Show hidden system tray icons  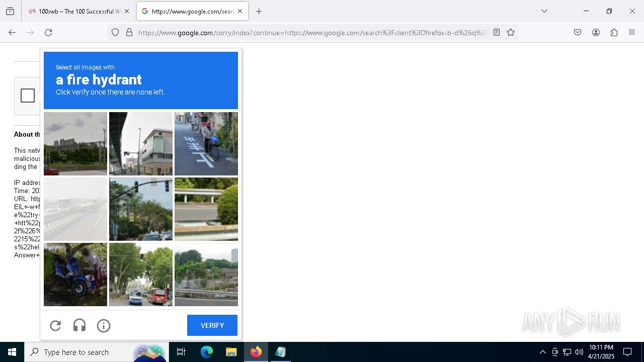[542, 352]
